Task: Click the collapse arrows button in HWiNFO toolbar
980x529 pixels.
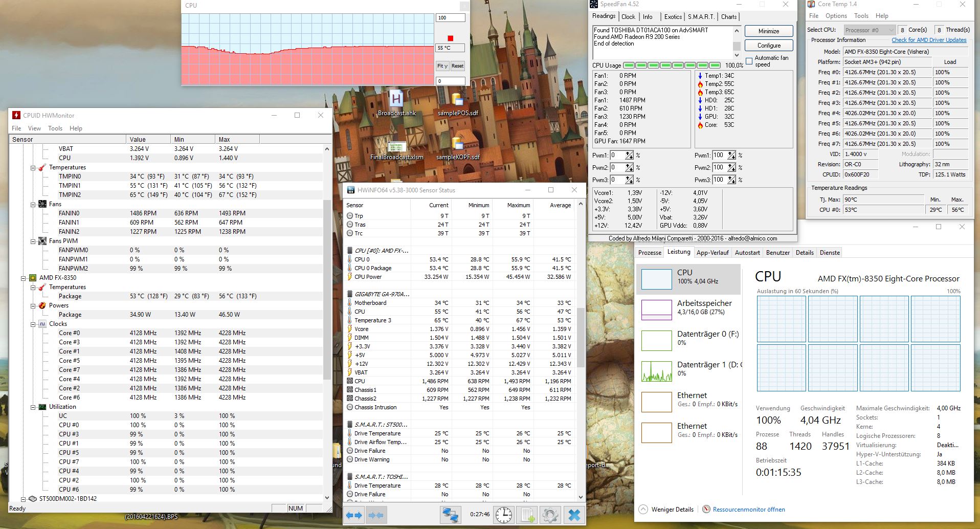Action: (376, 515)
